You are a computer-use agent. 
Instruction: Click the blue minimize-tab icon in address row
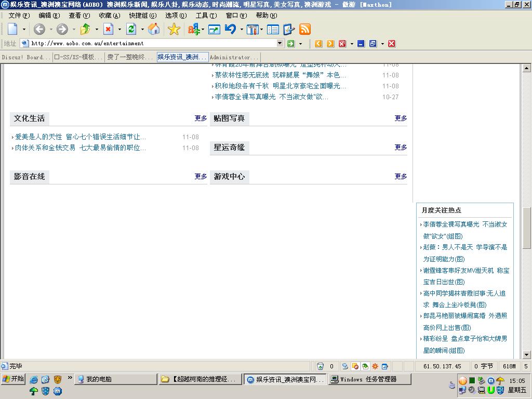pyautogui.click(x=361, y=44)
